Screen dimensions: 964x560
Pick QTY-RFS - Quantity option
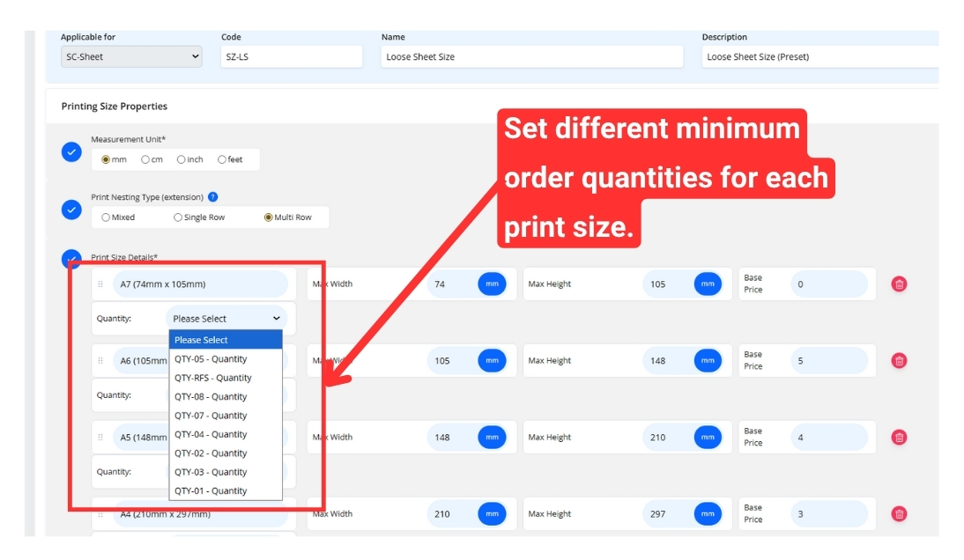[x=213, y=378]
